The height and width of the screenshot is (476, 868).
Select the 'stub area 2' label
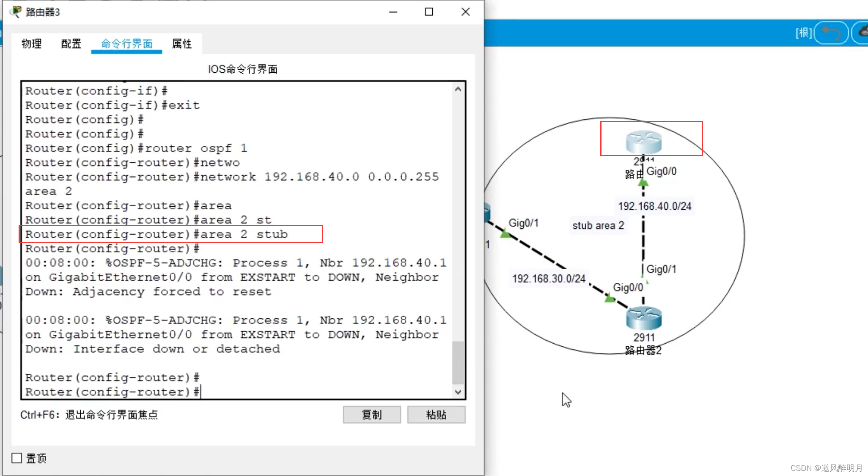point(598,225)
